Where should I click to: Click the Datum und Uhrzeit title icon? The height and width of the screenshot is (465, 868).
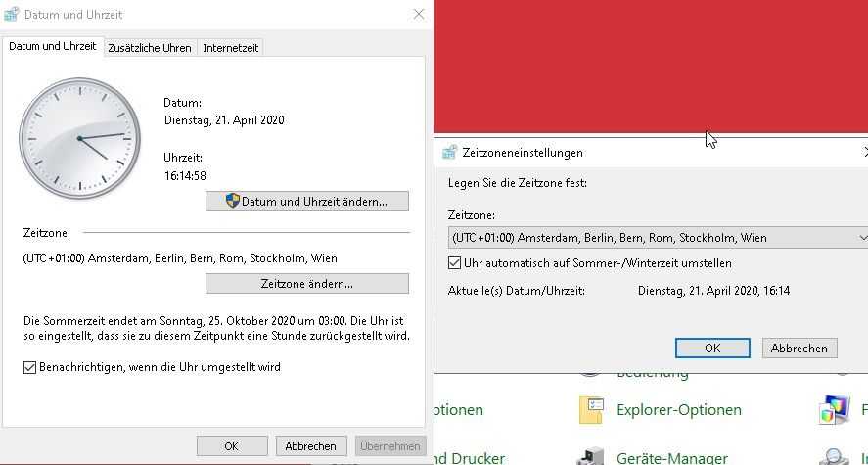point(11,14)
